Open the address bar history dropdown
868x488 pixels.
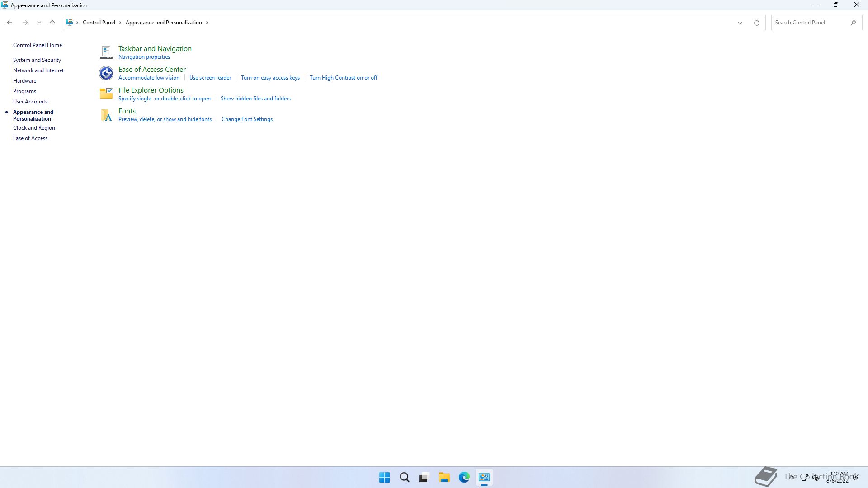(x=740, y=23)
